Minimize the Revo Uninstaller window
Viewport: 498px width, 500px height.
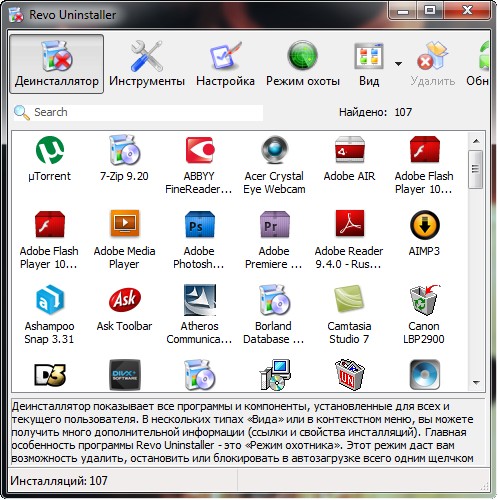[x=403, y=11]
